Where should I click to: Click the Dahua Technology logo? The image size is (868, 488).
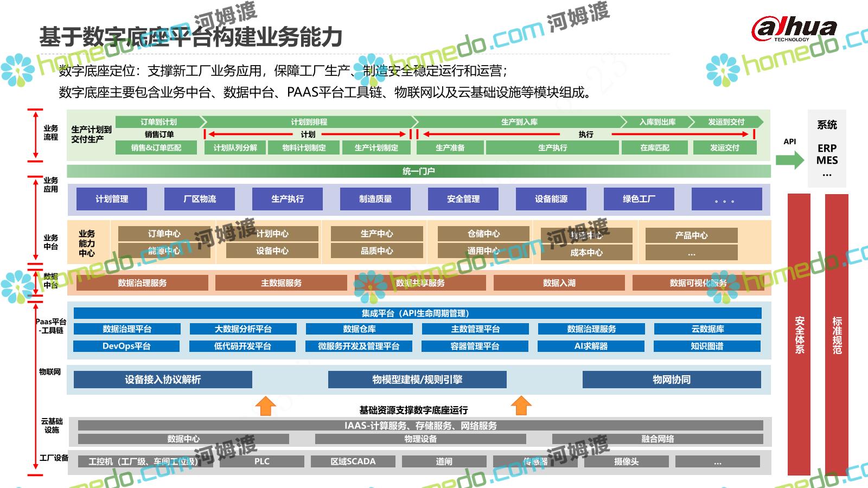tap(794, 29)
